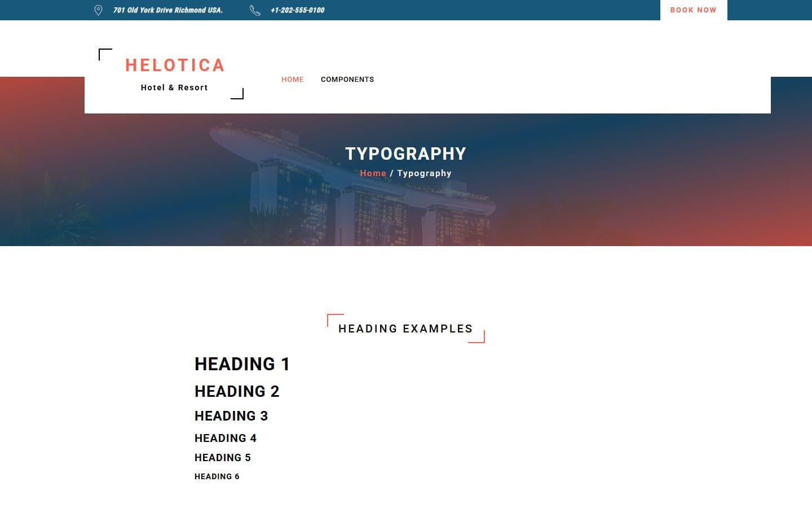Click the Heading 3 text

click(x=231, y=416)
